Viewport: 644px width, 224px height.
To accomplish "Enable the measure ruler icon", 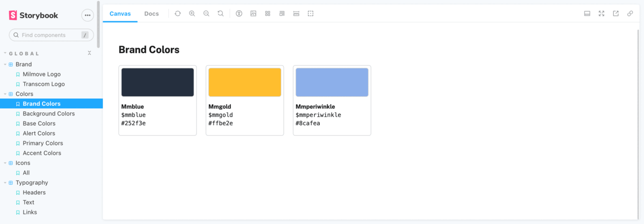I will [296, 13].
